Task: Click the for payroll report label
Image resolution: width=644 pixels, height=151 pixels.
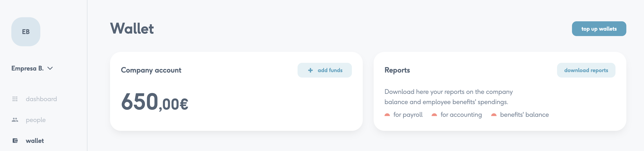Action: click(408, 115)
